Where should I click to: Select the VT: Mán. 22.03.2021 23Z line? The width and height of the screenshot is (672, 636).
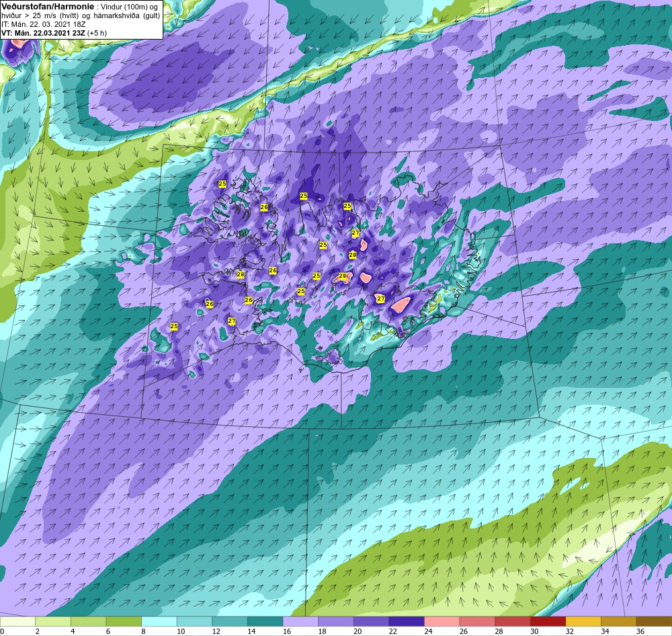(x=43, y=32)
